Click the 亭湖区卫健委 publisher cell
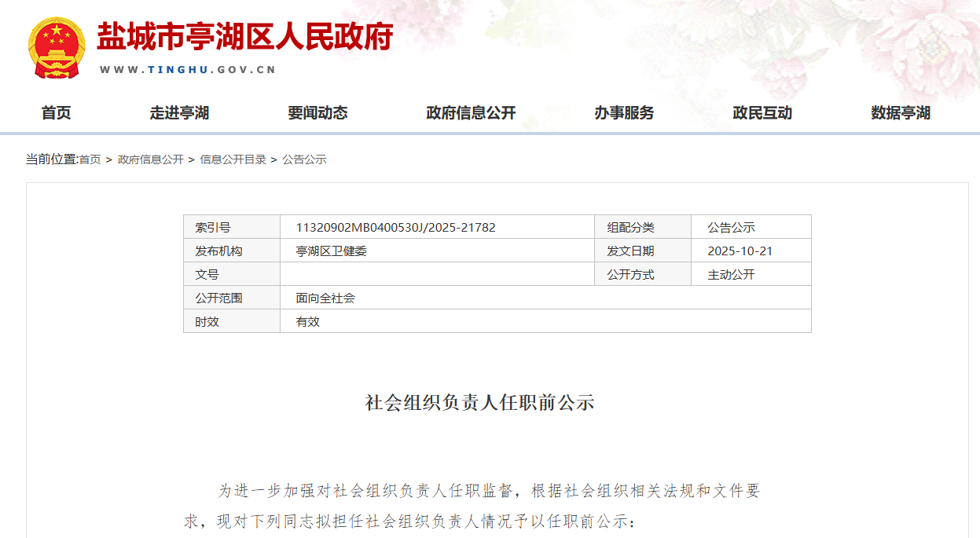The height and width of the screenshot is (538, 980). 332,251
